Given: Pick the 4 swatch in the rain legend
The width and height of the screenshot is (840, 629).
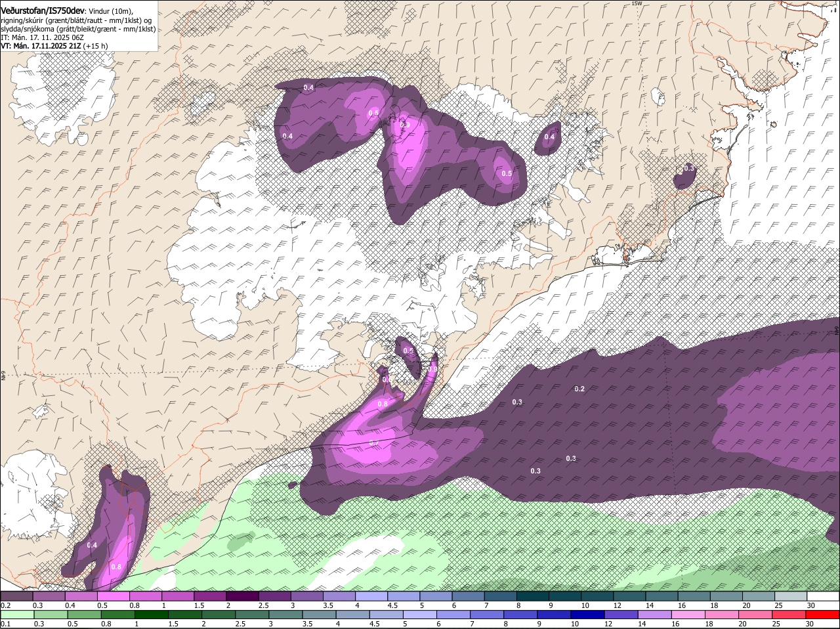Looking at the screenshot, I should coord(353,615).
